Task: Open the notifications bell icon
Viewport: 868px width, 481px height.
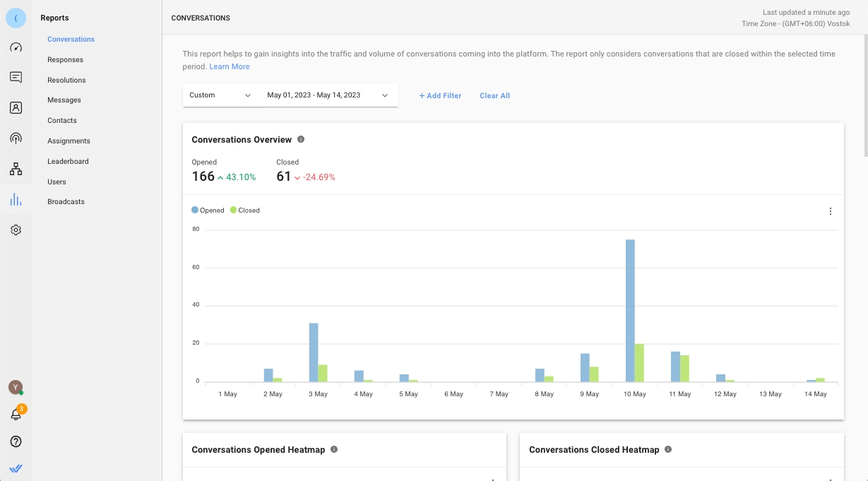Action: (16, 415)
